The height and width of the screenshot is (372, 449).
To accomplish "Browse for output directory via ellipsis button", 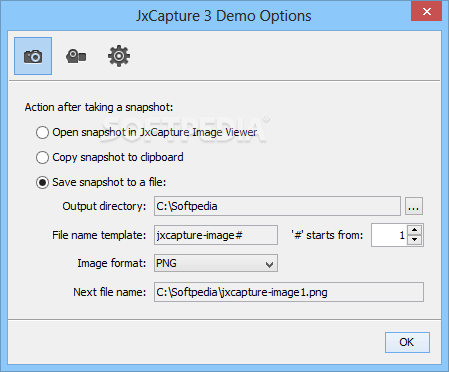I will click(x=414, y=206).
